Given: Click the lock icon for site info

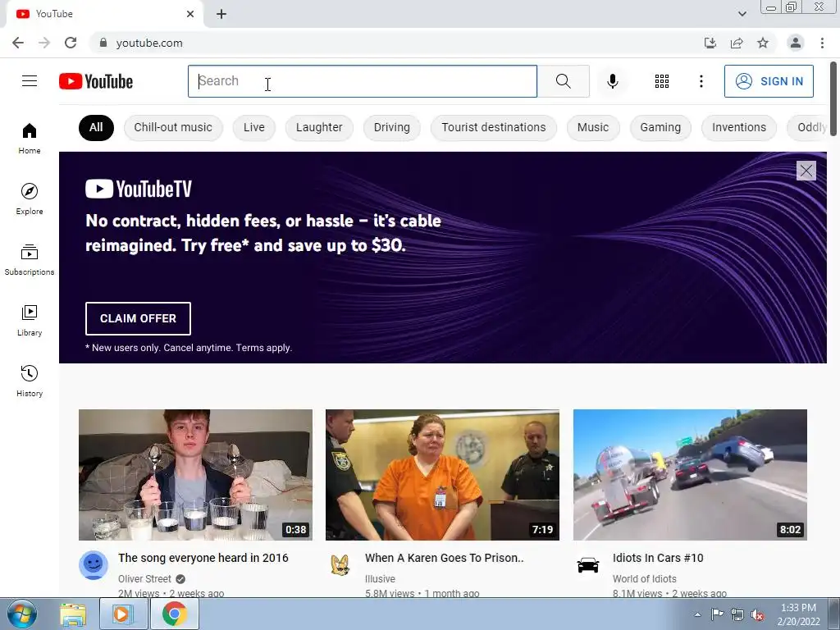Looking at the screenshot, I should 103,43.
